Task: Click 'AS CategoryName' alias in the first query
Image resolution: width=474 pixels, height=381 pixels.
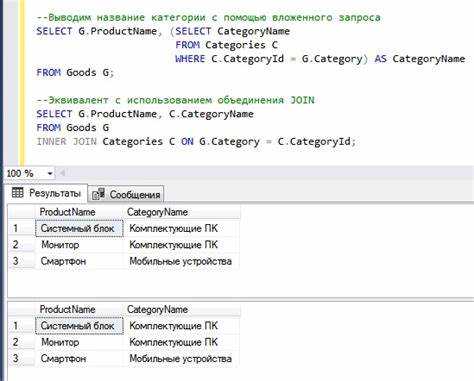Action: pos(420,59)
